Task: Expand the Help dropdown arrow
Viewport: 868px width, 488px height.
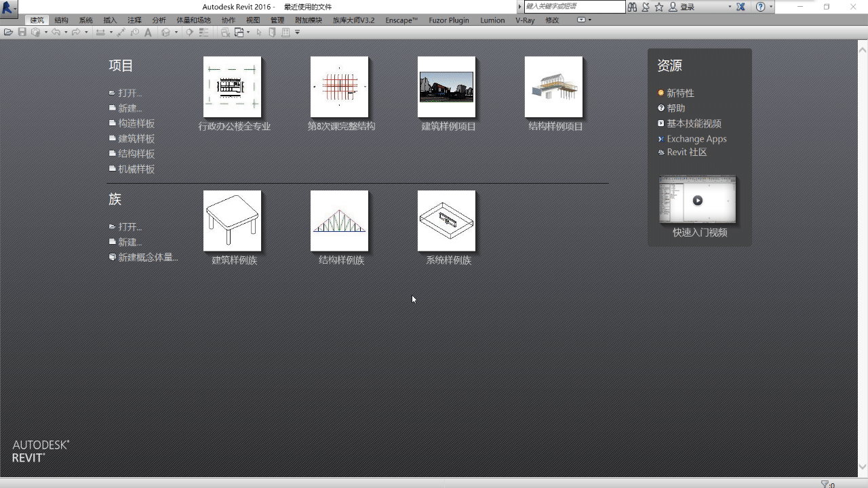Action: pyautogui.click(x=771, y=7)
